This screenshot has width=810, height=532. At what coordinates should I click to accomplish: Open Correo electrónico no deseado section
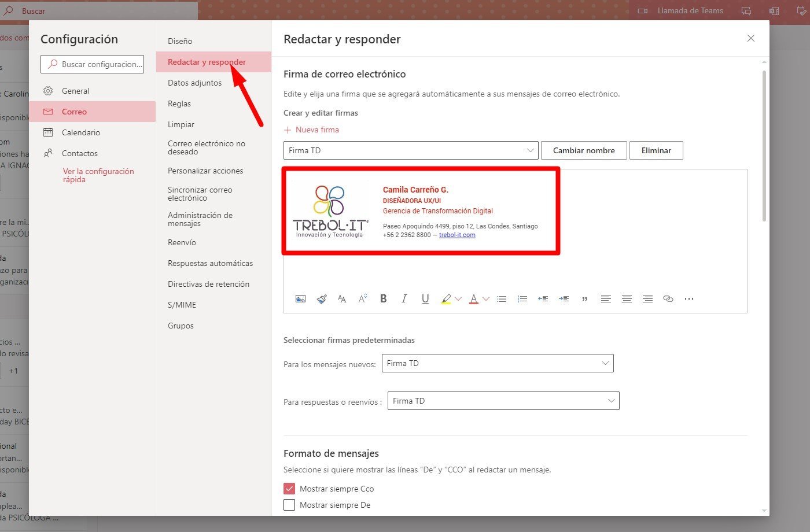(x=213, y=147)
